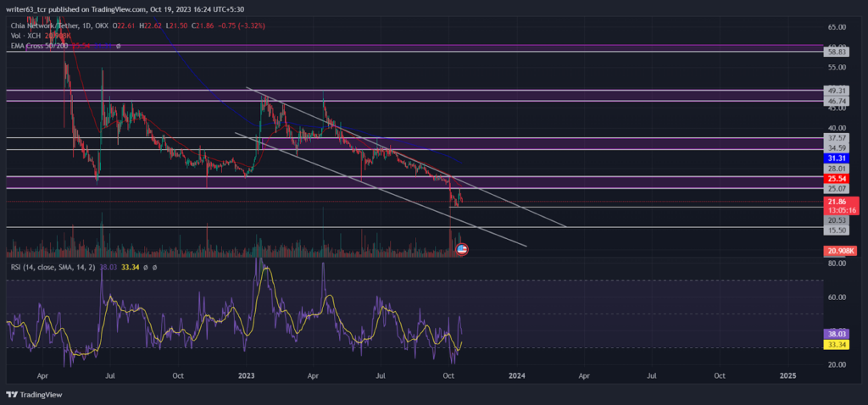Click the 60.00 RSI scale label
The height and width of the screenshot is (405, 868).
coord(837,297)
